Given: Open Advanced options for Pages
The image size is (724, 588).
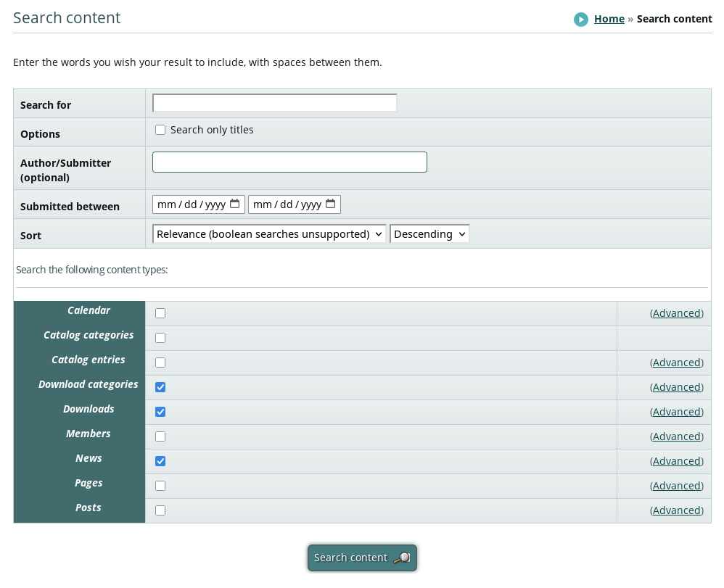Looking at the screenshot, I should click(x=676, y=486).
